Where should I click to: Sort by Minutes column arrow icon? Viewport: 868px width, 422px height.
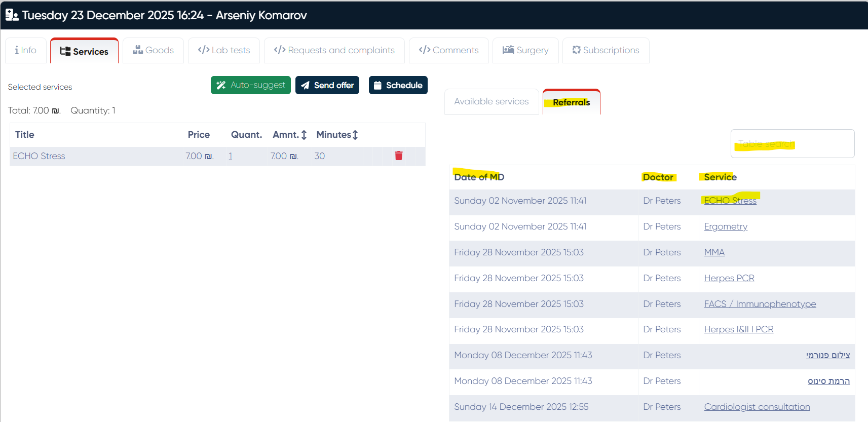(355, 135)
